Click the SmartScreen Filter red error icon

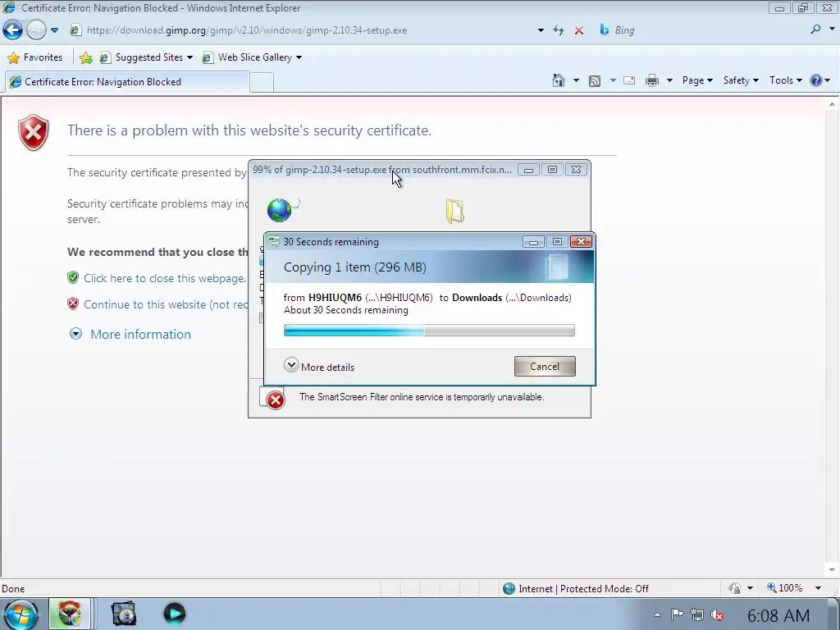(276, 399)
